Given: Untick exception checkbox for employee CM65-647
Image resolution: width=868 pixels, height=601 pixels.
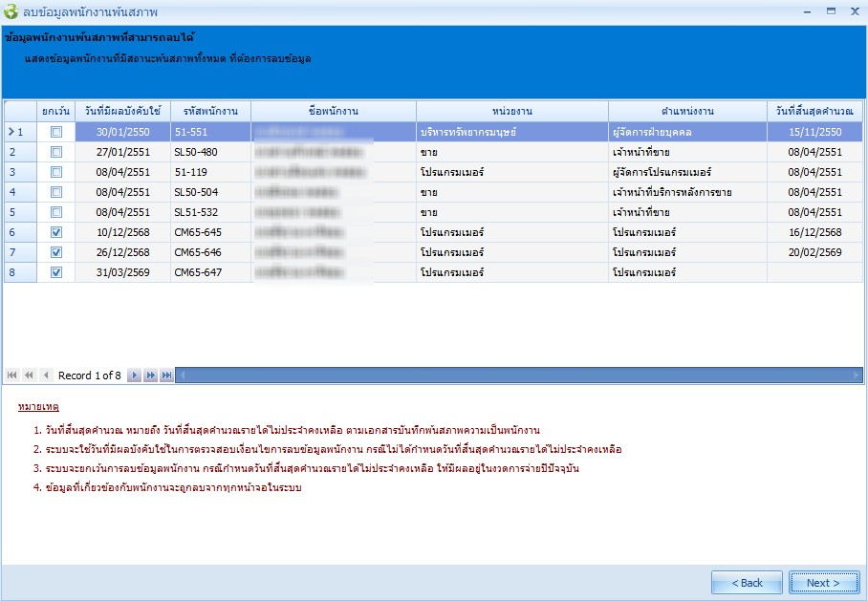Looking at the screenshot, I should click(x=55, y=272).
